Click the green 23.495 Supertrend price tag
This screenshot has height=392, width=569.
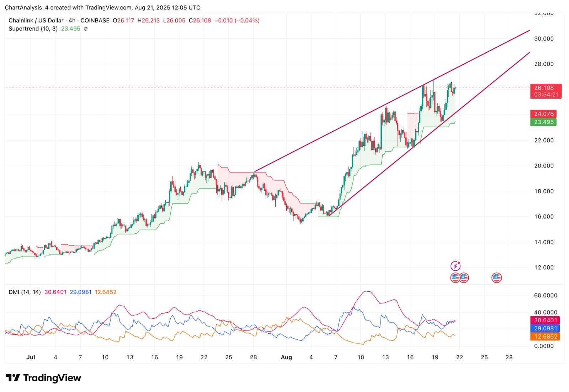coord(543,122)
